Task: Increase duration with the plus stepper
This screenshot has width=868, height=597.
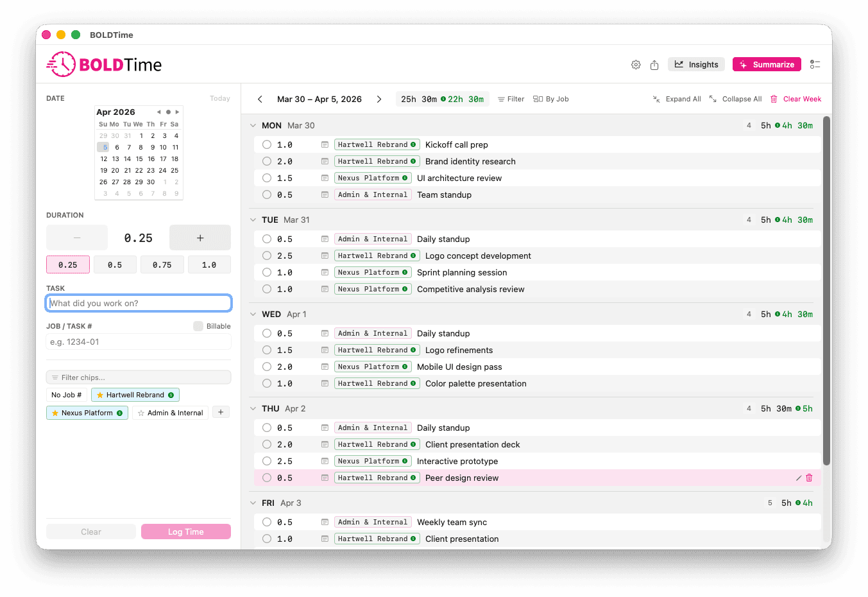Action: click(200, 238)
